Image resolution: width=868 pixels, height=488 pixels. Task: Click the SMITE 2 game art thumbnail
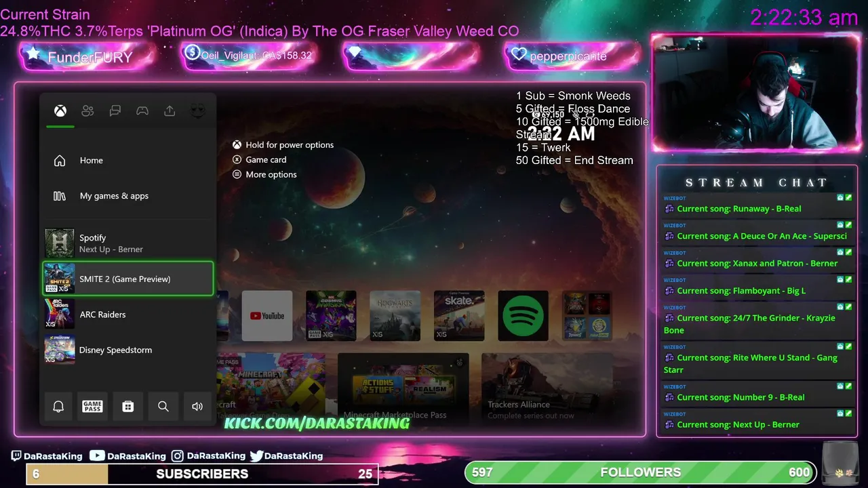pyautogui.click(x=60, y=279)
